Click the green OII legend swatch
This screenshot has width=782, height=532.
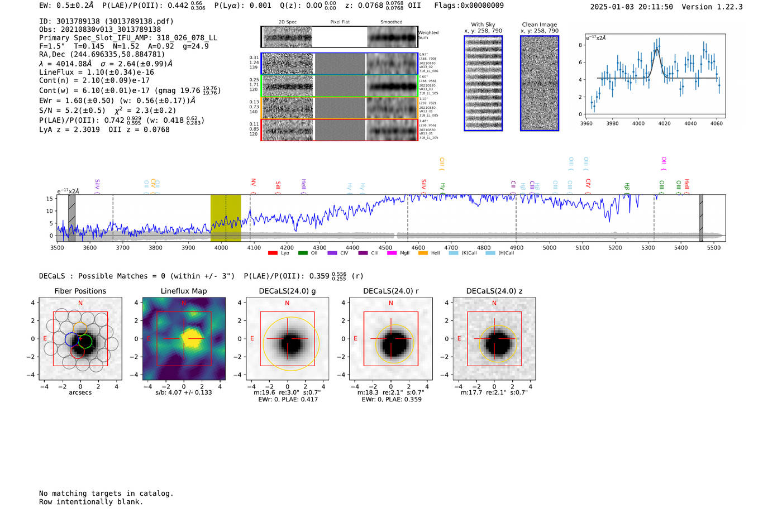(303, 253)
